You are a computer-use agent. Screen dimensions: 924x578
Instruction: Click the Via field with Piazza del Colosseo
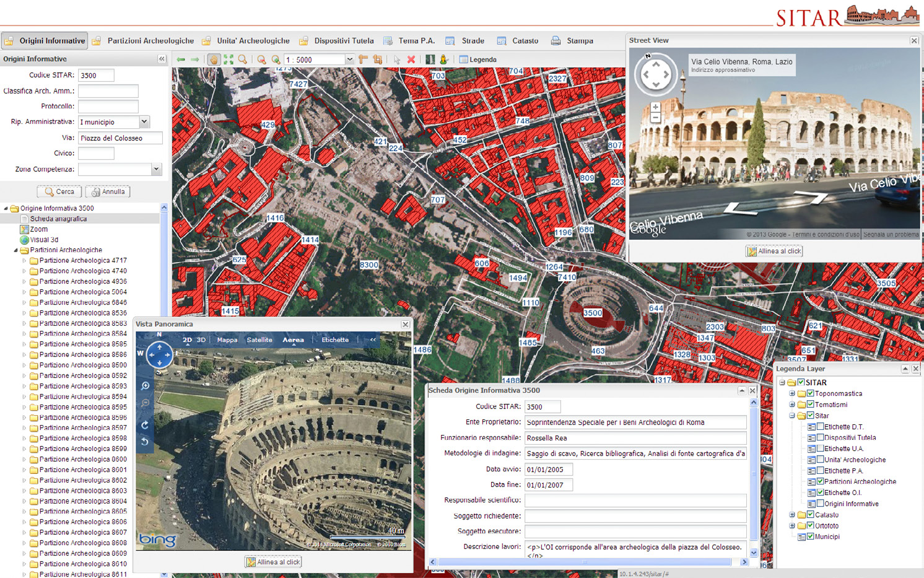[x=120, y=138]
